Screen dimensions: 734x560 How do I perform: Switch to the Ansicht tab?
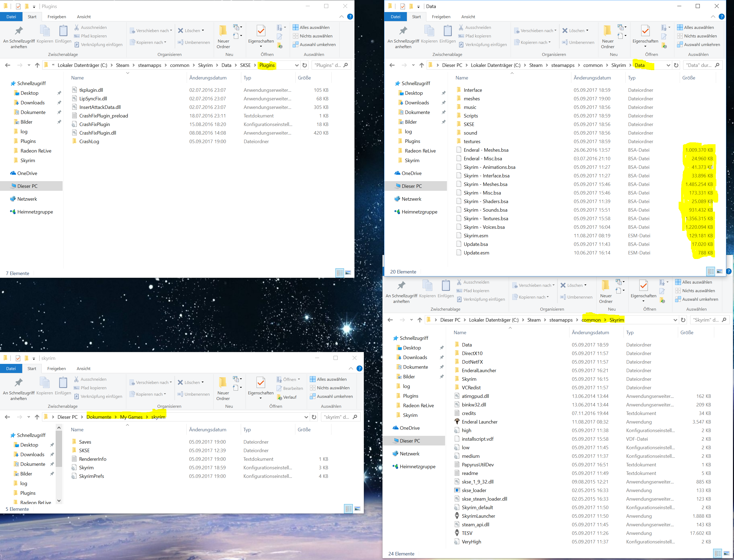(84, 17)
